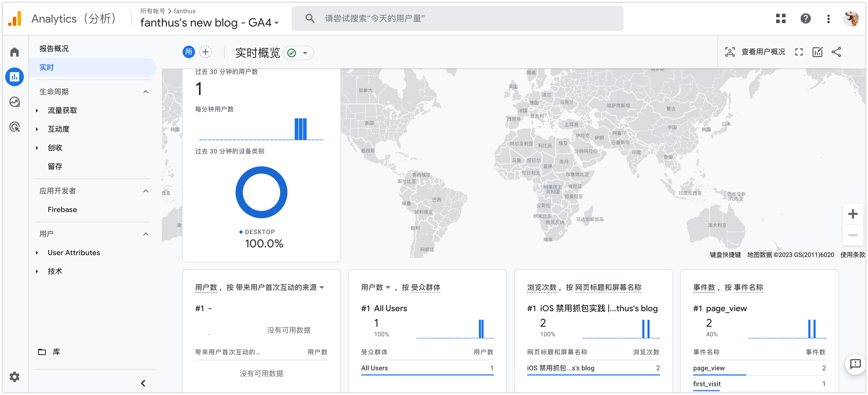Open the Admin settings gear icon
This screenshot has width=868, height=395.
(15, 377)
